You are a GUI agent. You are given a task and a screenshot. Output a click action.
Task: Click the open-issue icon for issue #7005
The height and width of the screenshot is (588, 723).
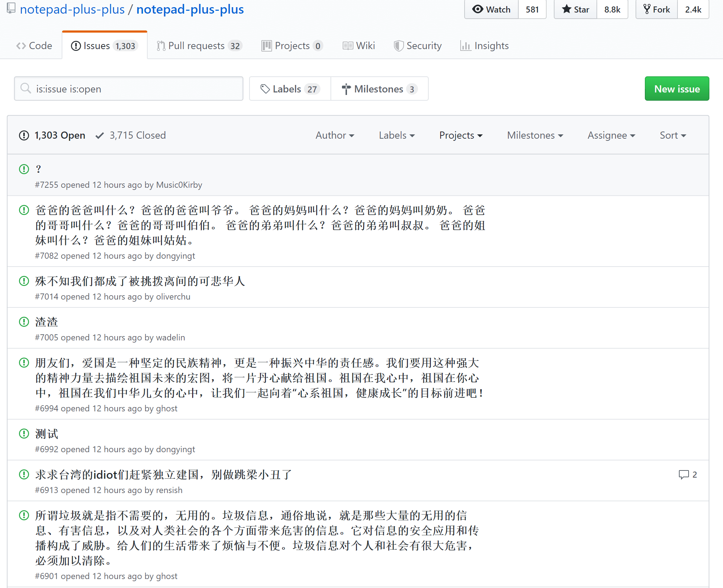[x=24, y=322]
